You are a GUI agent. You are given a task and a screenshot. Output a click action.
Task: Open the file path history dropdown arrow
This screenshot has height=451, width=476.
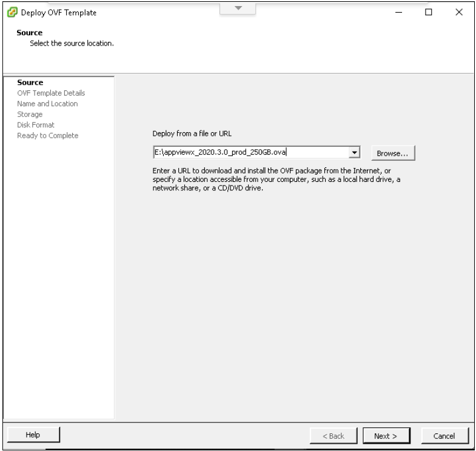[354, 152]
